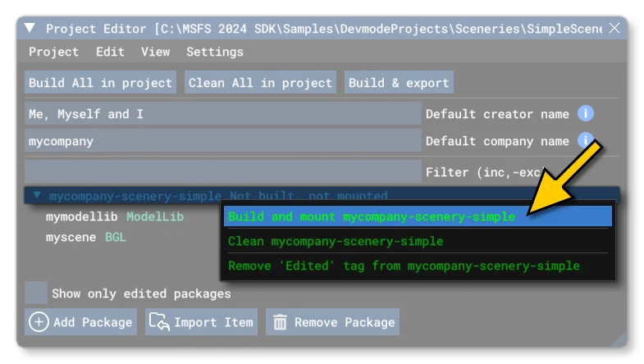This screenshot has height=364, width=644.
Task: Open the Settings menu
Action: pos(215,52)
